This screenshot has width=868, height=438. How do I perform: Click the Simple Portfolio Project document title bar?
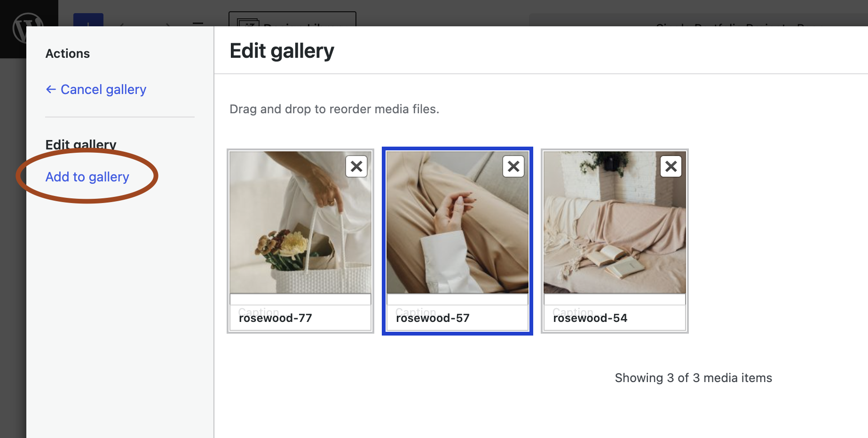tap(698, 20)
